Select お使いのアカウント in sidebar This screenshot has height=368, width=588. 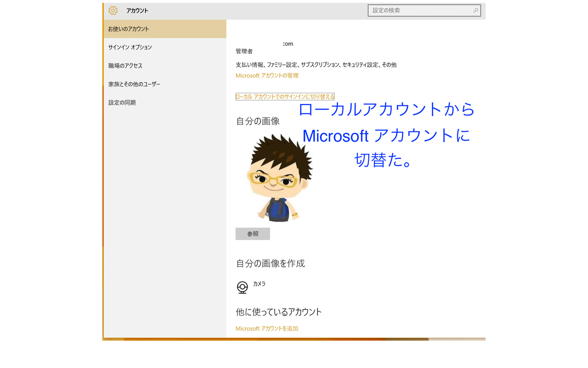[x=165, y=29]
